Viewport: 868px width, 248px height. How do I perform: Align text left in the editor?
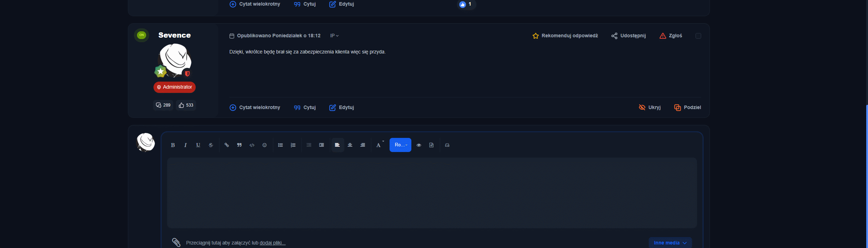pyautogui.click(x=338, y=145)
